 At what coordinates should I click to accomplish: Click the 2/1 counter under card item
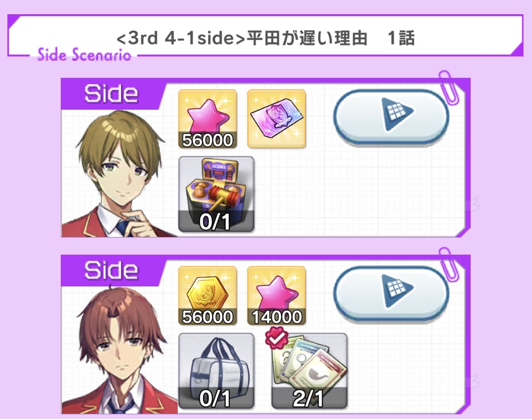click(x=308, y=398)
